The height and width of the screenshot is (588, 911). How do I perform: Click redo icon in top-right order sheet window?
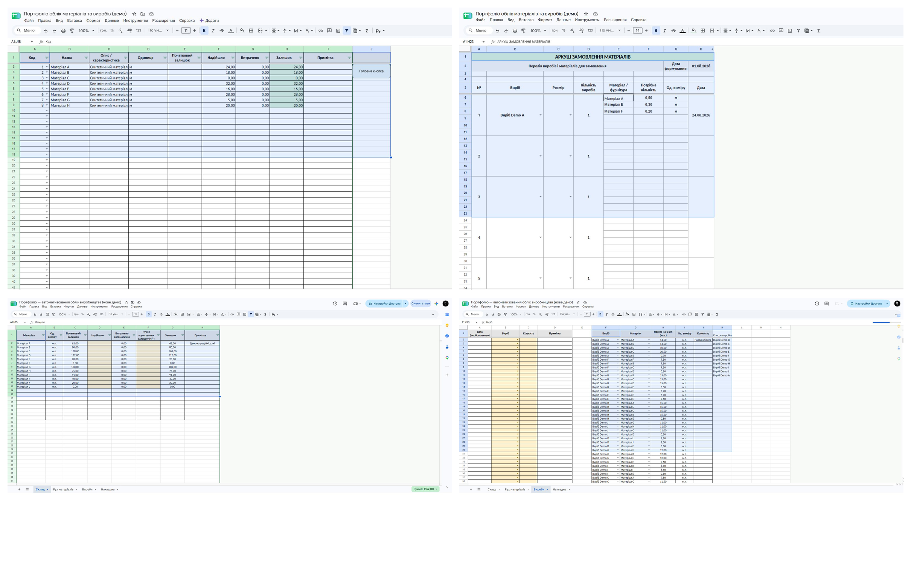coord(506,30)
